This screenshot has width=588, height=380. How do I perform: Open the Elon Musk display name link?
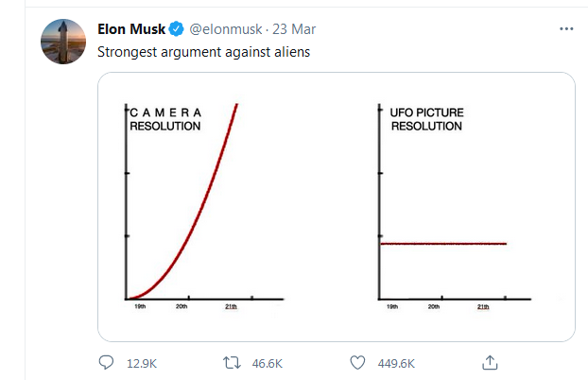[x=131, y=29]
